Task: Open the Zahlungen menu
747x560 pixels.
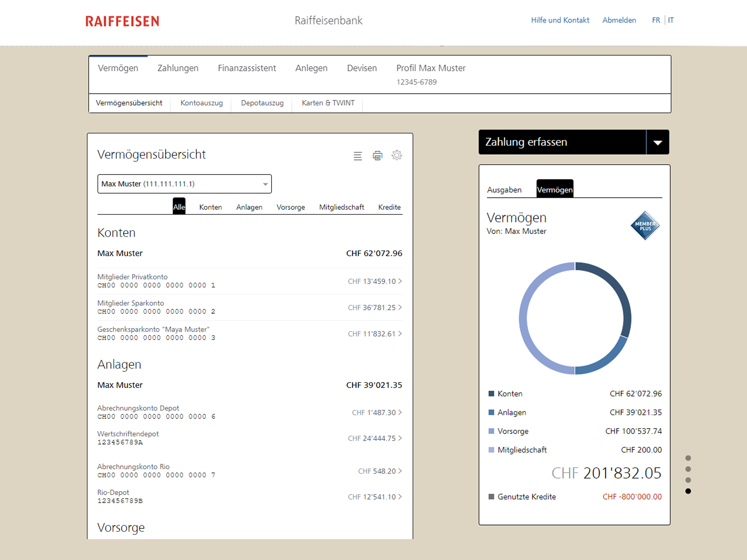Action: click(178, 68)
